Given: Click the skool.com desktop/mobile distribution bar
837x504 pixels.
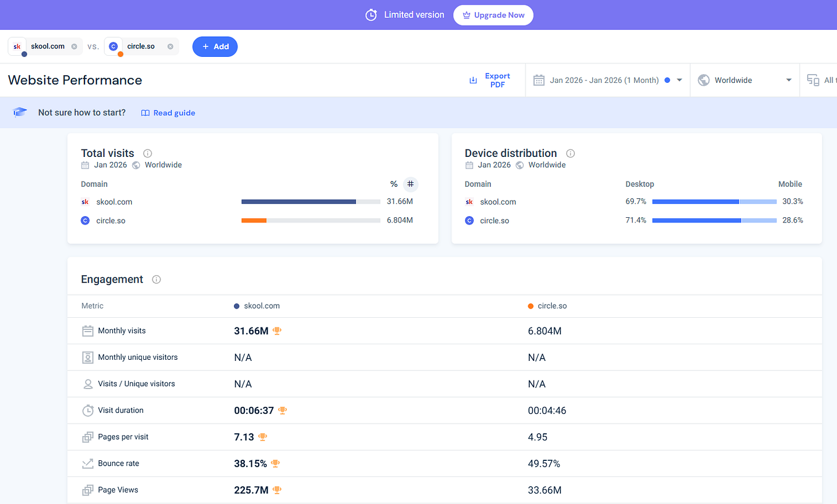Looking at the screenshot, I should [715, 202].
